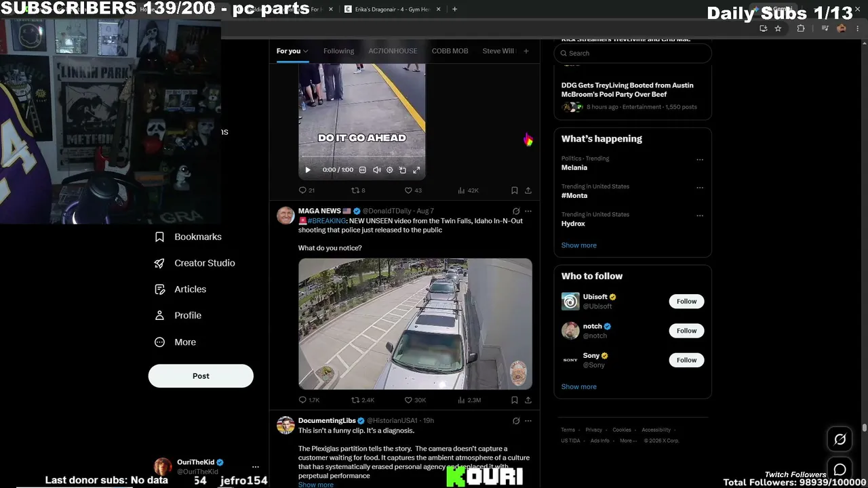
Task: Open MAGA NEWS profile avatar
Action: [285, 216]
